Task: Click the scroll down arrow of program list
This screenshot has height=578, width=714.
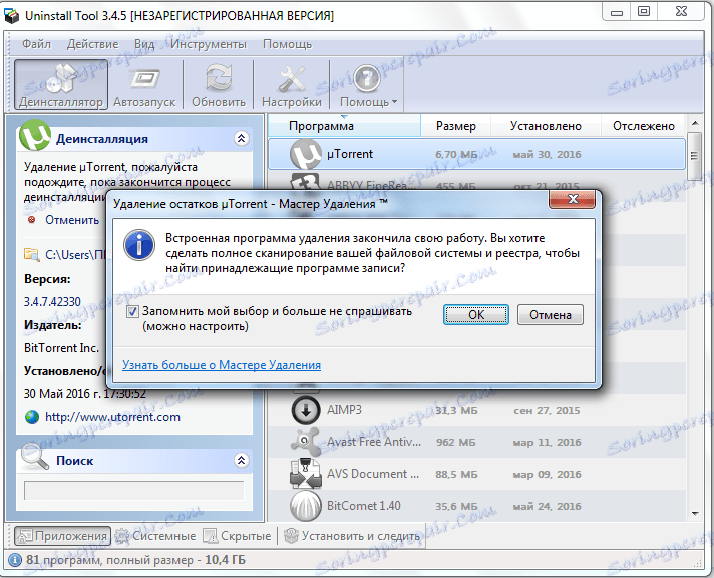Action: coord(695,514)
